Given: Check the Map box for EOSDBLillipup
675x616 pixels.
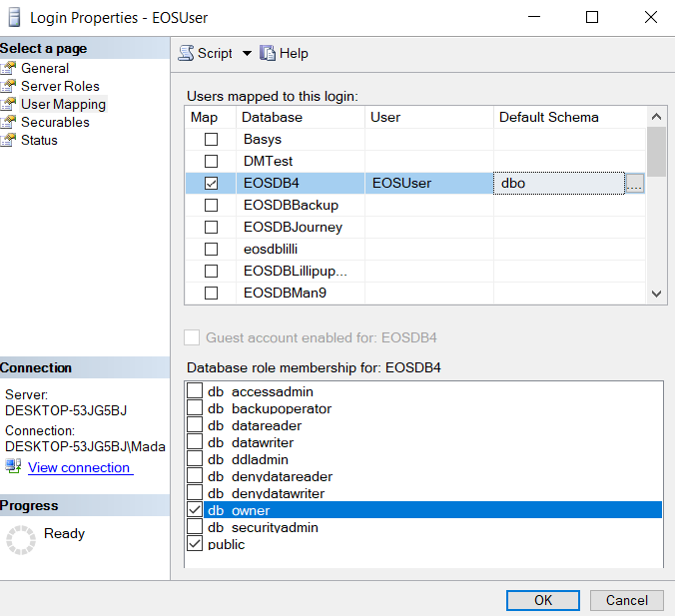Looking at the screenshot, I should click(211, 272).
